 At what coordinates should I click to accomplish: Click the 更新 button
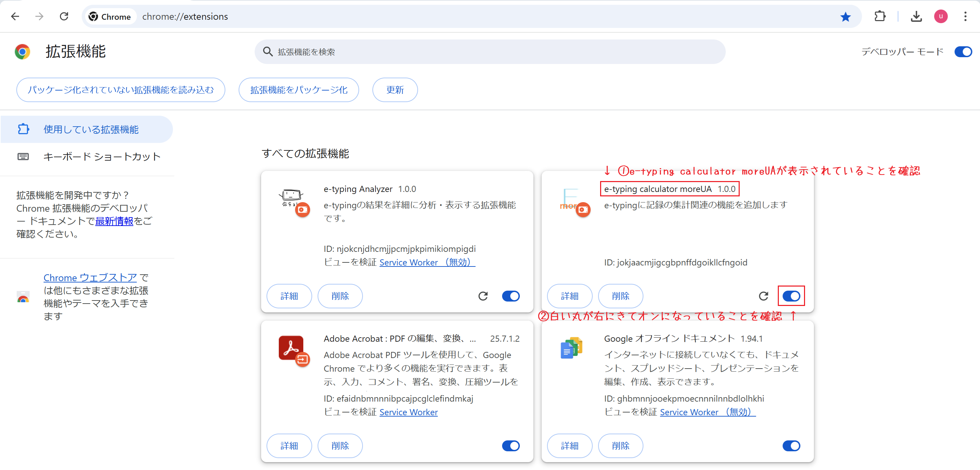[x=395, y=90]
